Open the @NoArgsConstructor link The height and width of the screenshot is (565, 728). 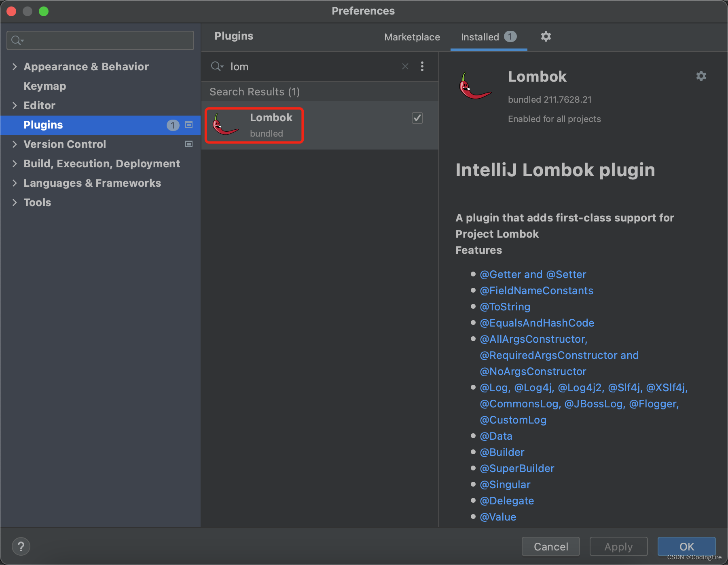point(533,371)
